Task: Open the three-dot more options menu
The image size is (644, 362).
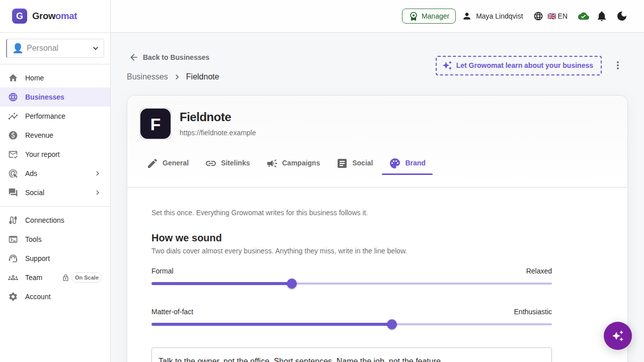Action: (x=618, y=65)
